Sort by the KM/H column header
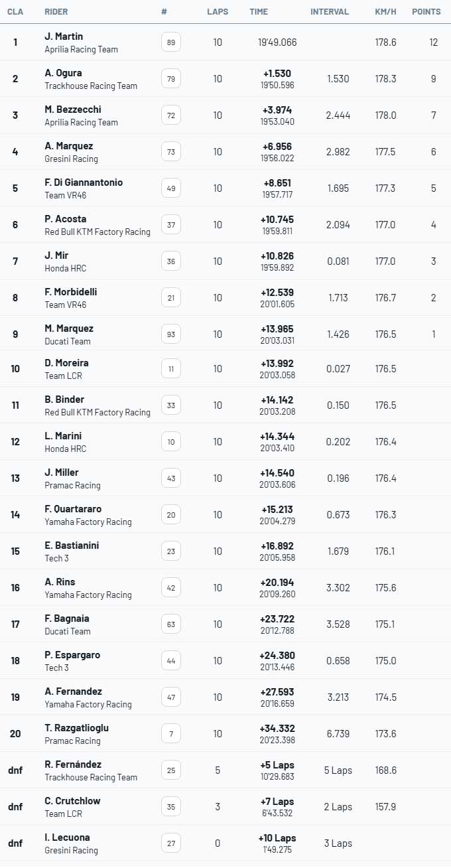The height and width of the screenshot is (868, 451). [x=385, y=12]
